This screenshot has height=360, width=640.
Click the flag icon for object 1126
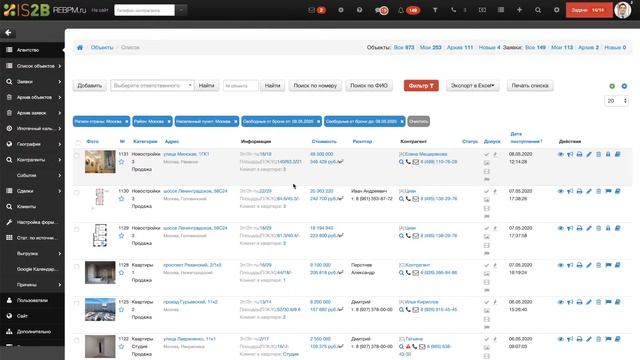coord(608,265)
